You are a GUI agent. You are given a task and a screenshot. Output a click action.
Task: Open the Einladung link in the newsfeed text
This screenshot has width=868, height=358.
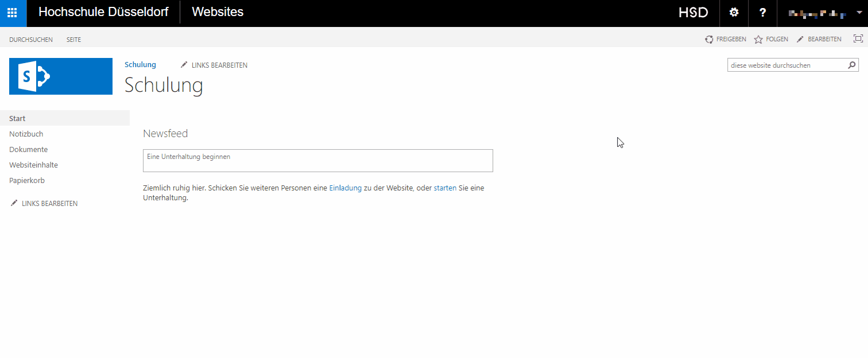346,188
